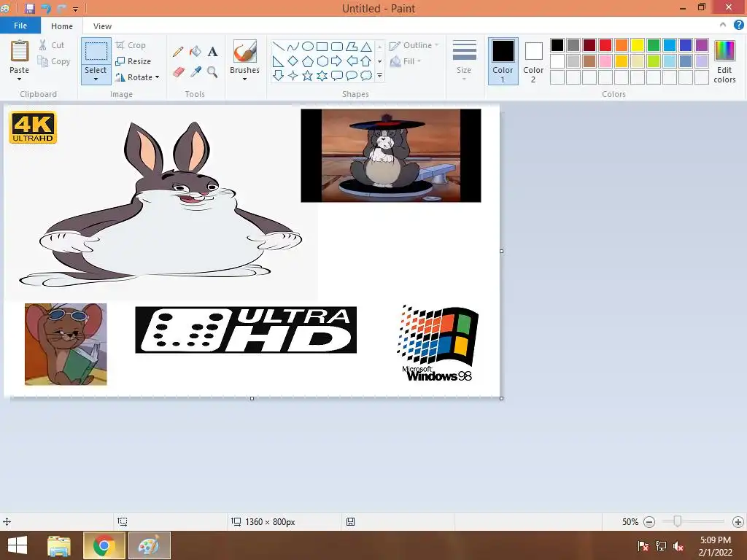
Task: Choose the Line shape
Action: (x=278, y=46)
